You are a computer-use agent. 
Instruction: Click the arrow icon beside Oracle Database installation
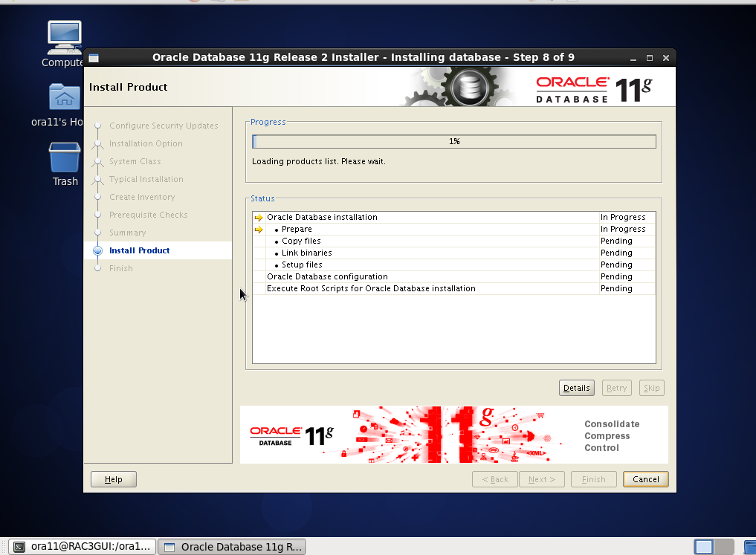pos(259,217)
